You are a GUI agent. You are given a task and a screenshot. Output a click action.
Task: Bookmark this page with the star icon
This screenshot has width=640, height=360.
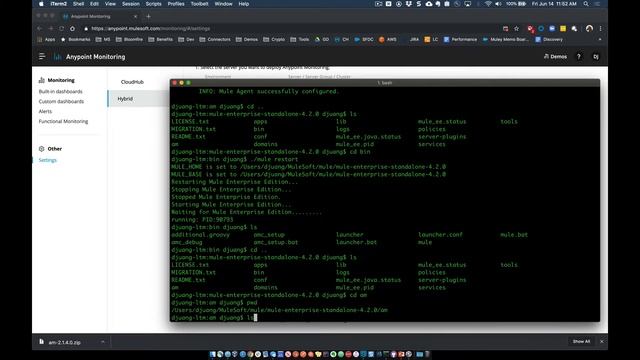[516, 29]
